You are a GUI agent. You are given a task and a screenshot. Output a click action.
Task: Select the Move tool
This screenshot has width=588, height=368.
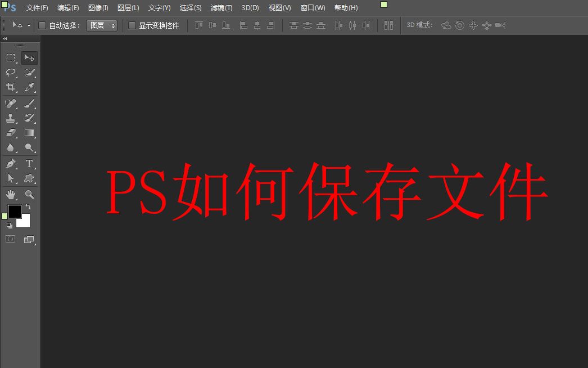29,57
